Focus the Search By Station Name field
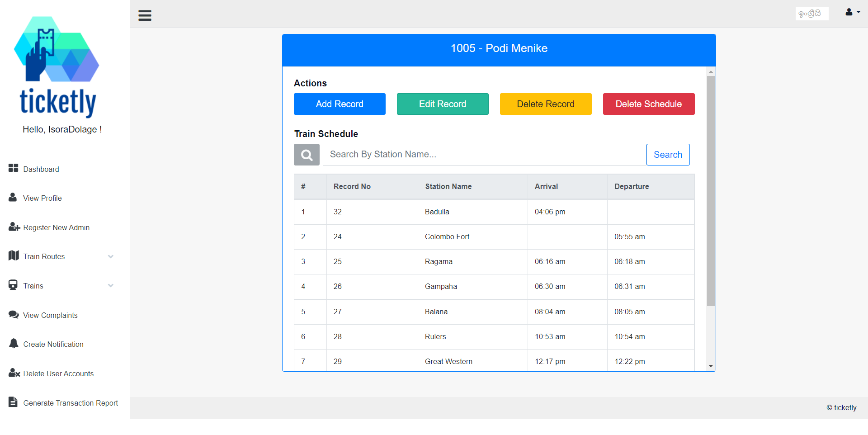Viewport: 868px width, 435px height. 484,155
